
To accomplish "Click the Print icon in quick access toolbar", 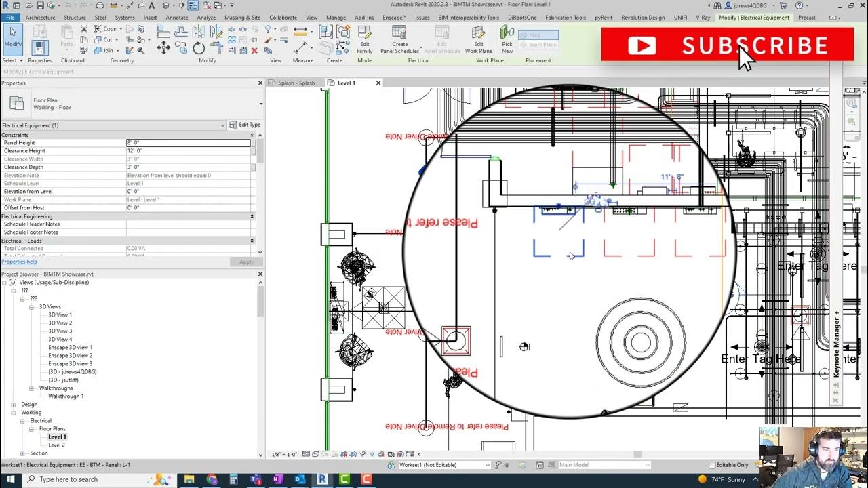I will [100, 5].
